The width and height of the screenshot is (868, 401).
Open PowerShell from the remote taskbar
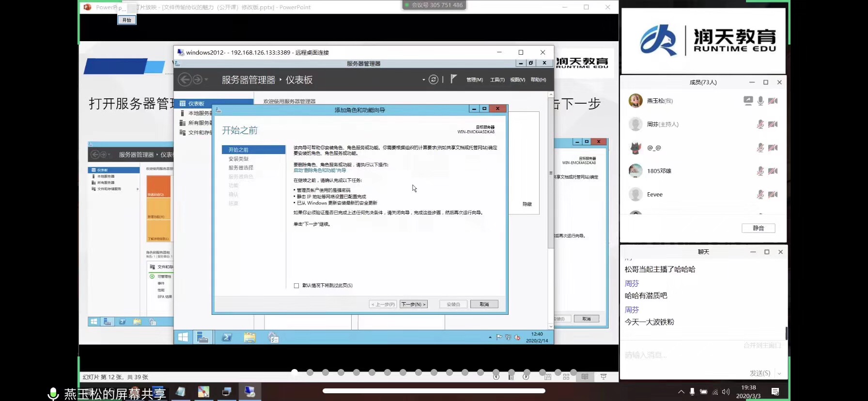(x=227, y=338)
